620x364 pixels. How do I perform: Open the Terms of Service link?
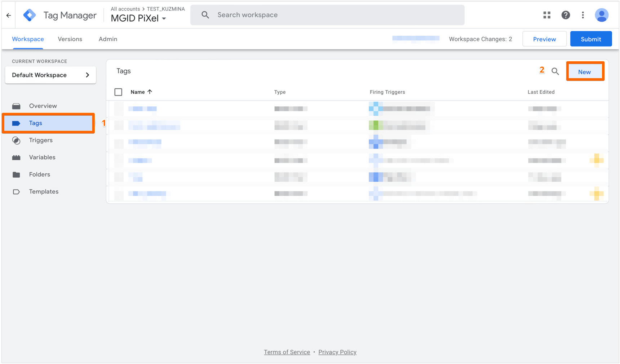[x=287, y=352]
